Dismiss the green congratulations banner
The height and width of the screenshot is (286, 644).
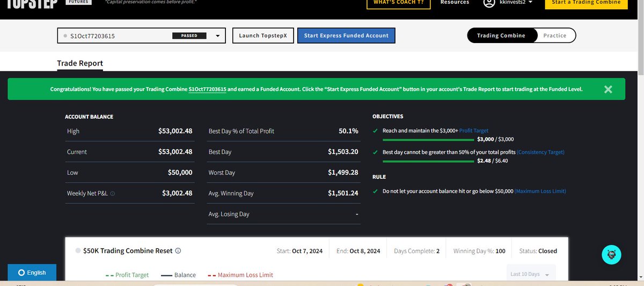coord(608,89)
